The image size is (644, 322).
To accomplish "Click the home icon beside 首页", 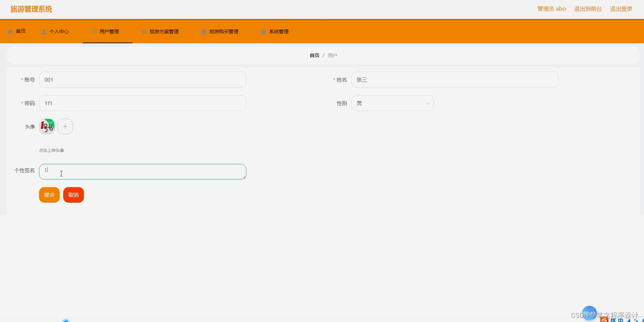I will 11,31.
